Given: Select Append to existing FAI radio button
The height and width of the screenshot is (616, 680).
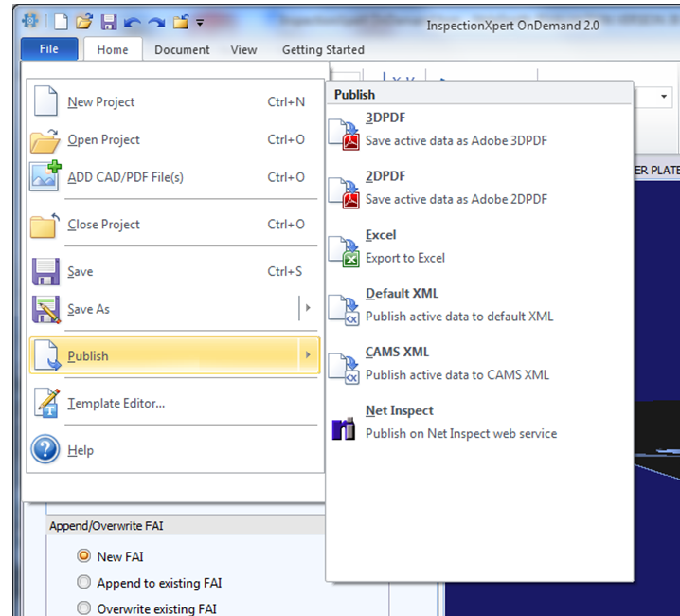Looking at the screenshot, I should click(83, 582).
